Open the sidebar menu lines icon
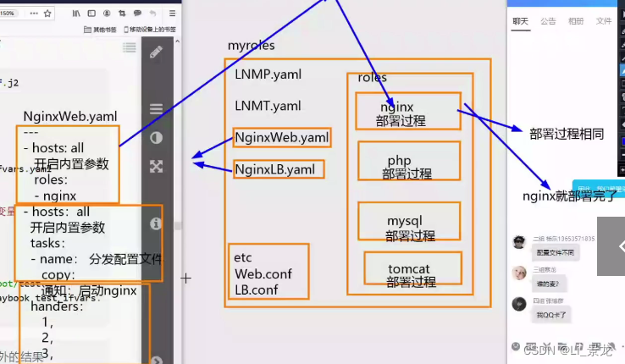This screenshot has width=625, height=364. pyautogui.click(x=156, y=108)
